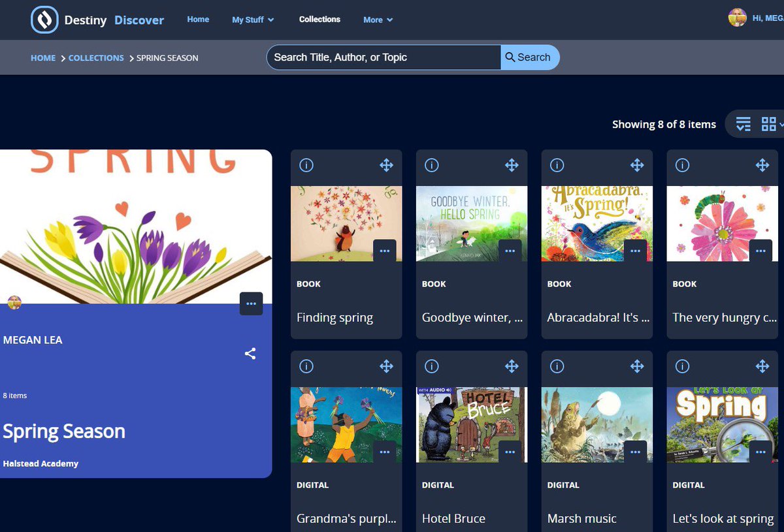The image size is (784, 532).
Task: Click move handle on Grandma's purple card
Action: tap(386, 366)
